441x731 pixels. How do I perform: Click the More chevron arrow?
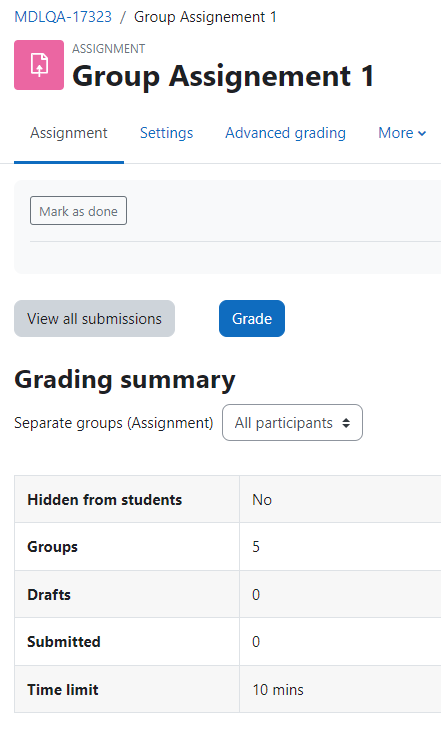coord(422,134)
